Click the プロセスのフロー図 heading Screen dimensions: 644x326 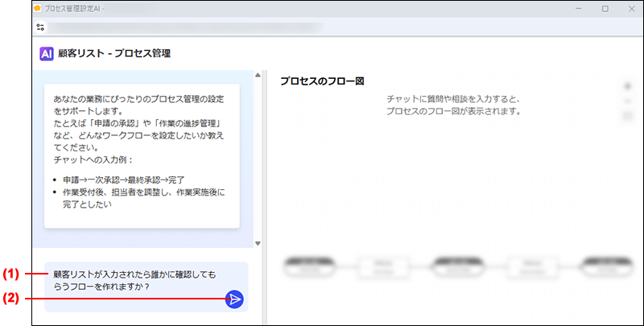(x=323, y=81)
